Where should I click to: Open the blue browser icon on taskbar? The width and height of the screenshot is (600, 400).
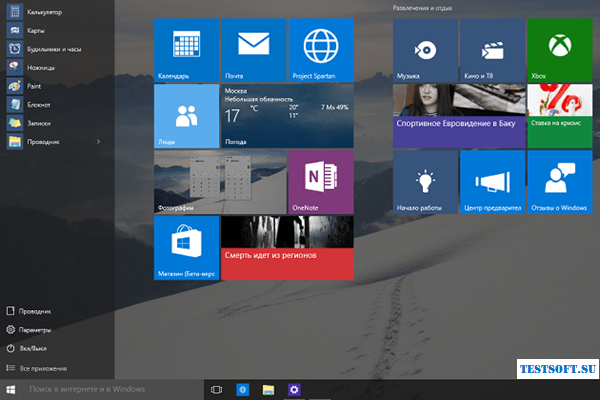[242, 390]
